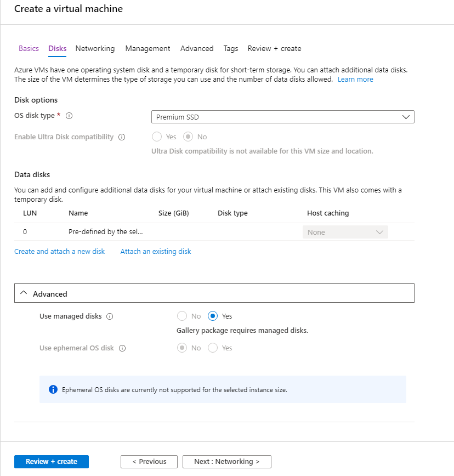Screen dimensions: 454x476
Task: Click Create and attach a new disk
Action: pyautogui.click(x=59, y=251)
